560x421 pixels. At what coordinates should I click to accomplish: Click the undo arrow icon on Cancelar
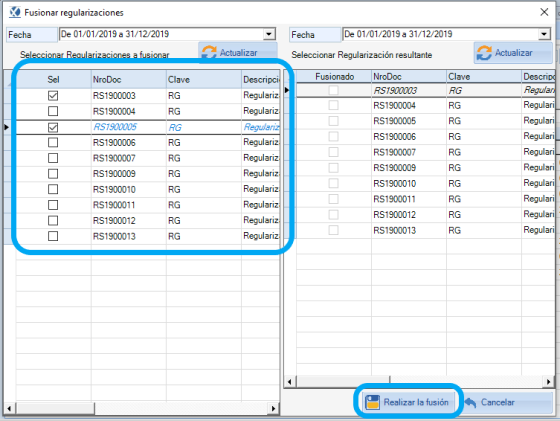pos(471,403)
